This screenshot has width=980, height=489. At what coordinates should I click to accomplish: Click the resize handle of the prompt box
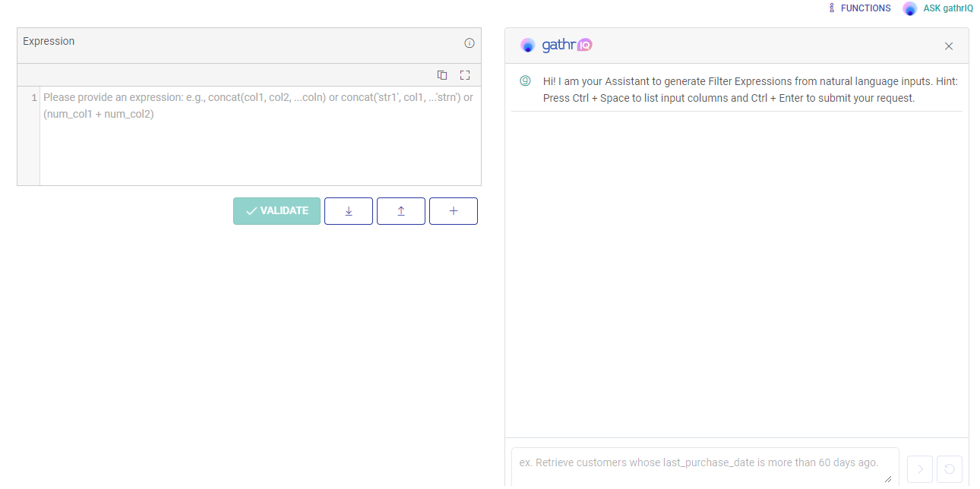coord(888,479)
